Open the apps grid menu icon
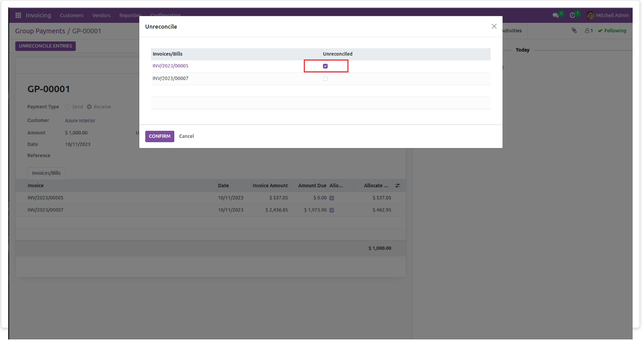The width and height of the screenshot is (644, 349). tap(18, 15)
